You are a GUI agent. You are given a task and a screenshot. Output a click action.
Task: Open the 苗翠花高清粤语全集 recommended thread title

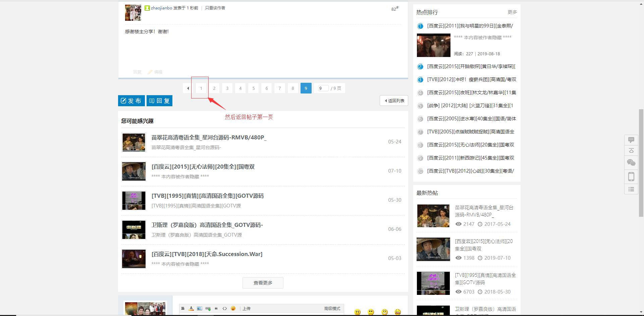(209, 137)
